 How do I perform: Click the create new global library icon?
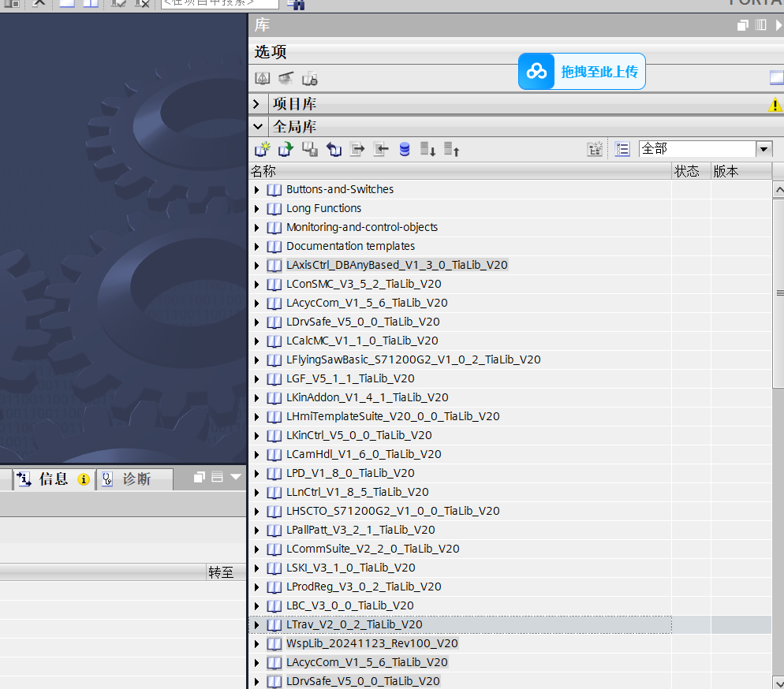pos(263,149)
